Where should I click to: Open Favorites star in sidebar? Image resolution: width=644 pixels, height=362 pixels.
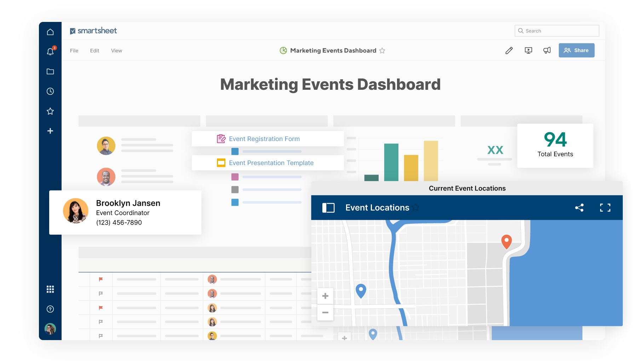[50, 111]
